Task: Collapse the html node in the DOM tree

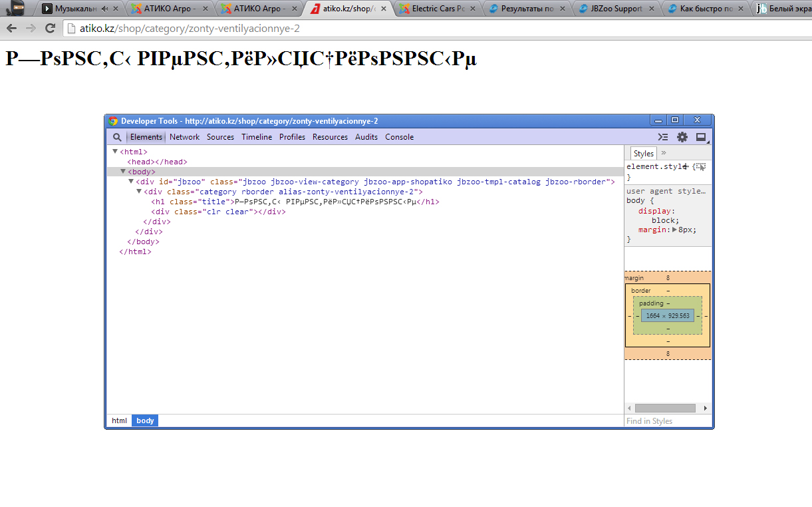Action: (x=115, y=152)
